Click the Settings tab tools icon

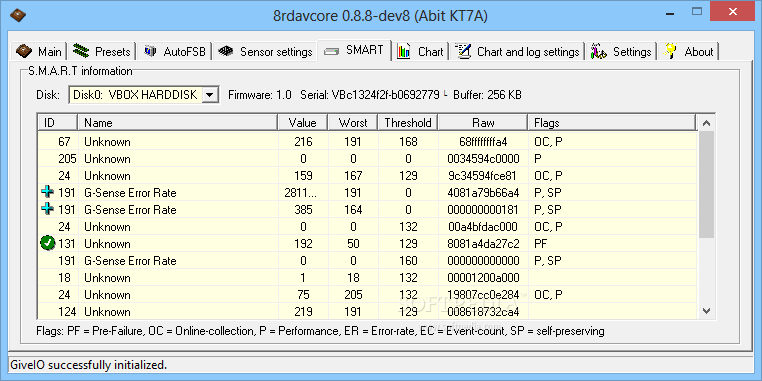[599, 51]
